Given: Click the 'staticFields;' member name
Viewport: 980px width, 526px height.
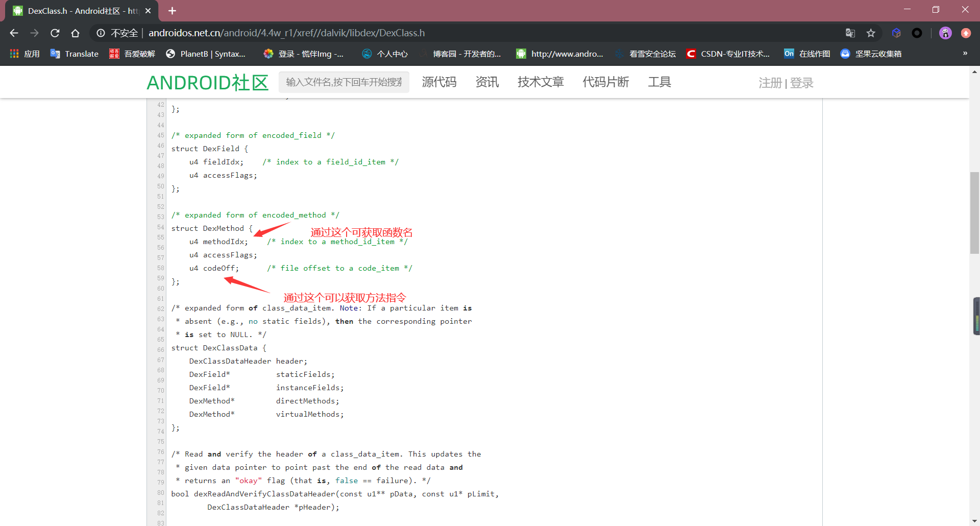Looking at the screenshot, I should [x=305, y=374].
